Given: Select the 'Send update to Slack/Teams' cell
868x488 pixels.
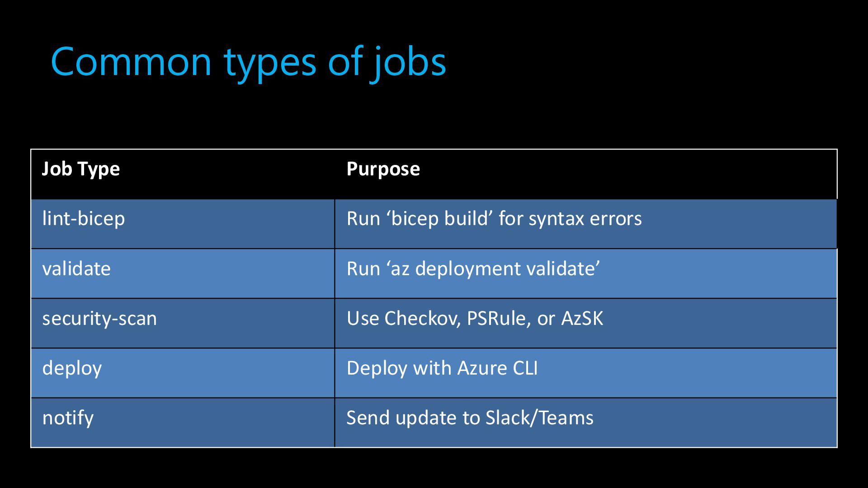Looking at the screenshot, I should [586, 422].
